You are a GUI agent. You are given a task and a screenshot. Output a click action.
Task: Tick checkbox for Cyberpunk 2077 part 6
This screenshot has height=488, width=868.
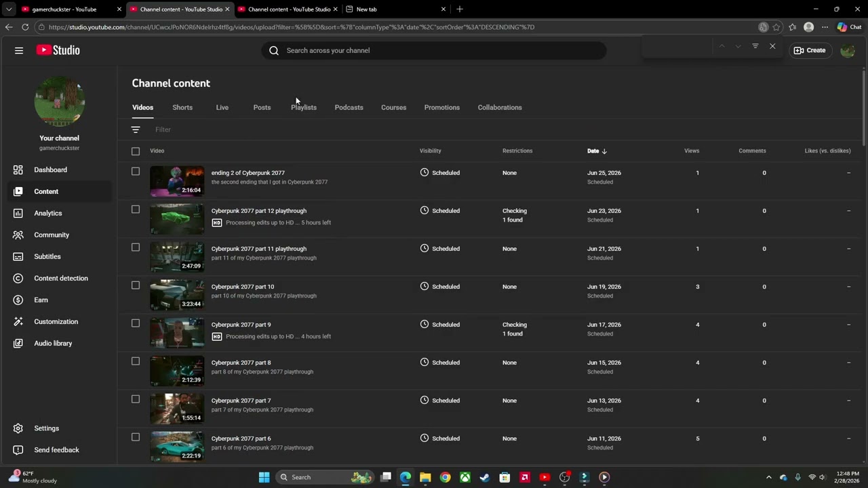pyautogui.click(x=136, y=437)
